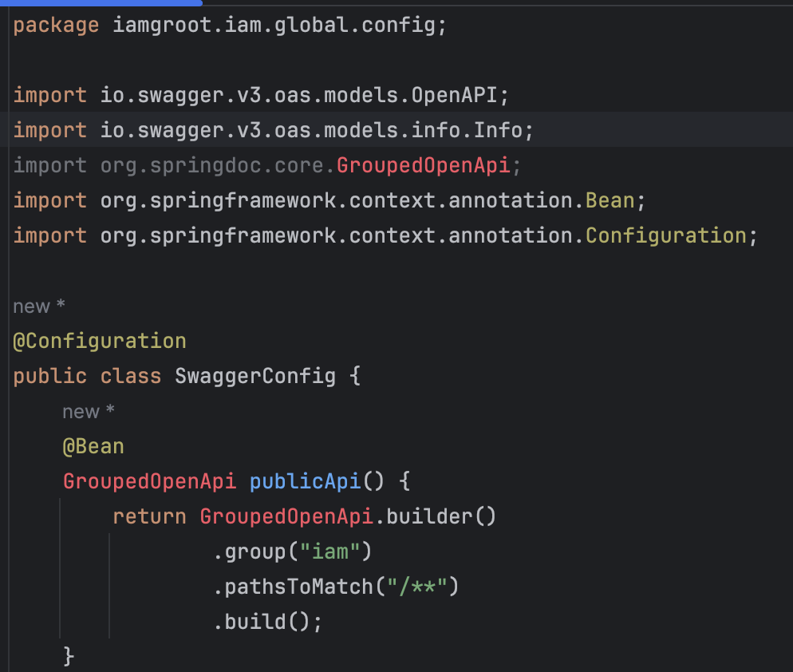Click the "iam" string in .group

click(x=329, y=551)
